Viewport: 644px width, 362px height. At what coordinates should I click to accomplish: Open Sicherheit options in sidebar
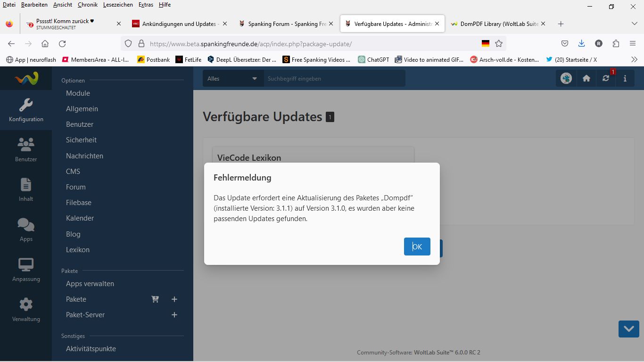click(x=81, y=140)
